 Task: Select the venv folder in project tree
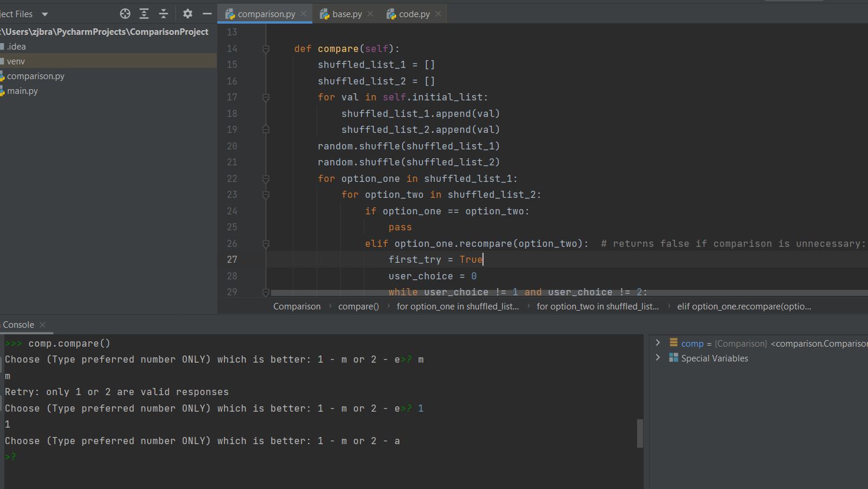tap(108, 61)
